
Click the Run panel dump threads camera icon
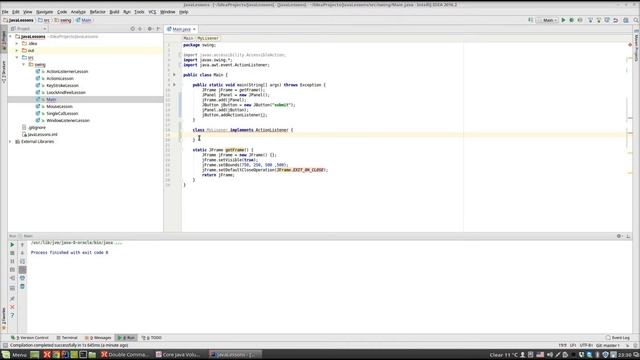point(12,270)
